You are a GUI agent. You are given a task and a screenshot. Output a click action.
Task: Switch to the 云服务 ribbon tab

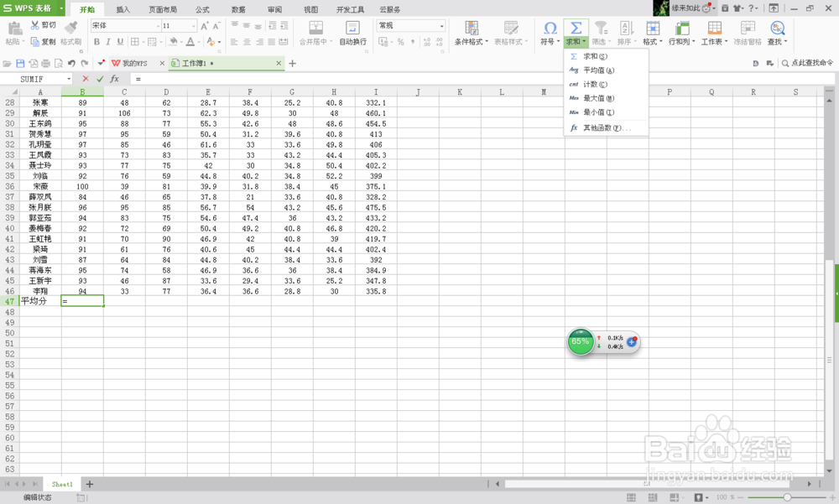click(x=390, y=9)
